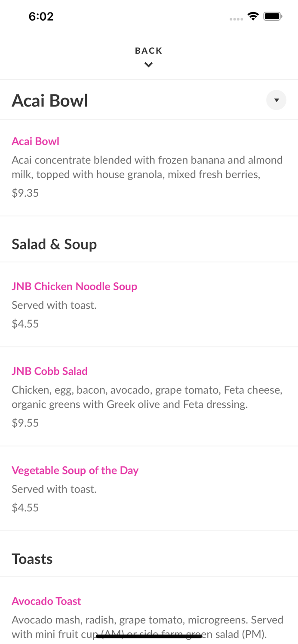Tap the BACK label at top
Viewport: 298px width, 644px height.
(148, 51)
